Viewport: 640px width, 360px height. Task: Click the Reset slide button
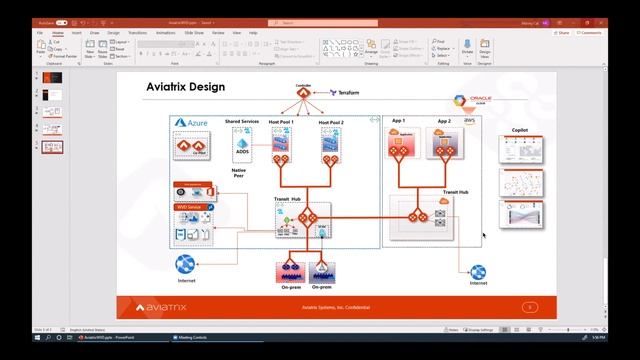coord(118,49)
